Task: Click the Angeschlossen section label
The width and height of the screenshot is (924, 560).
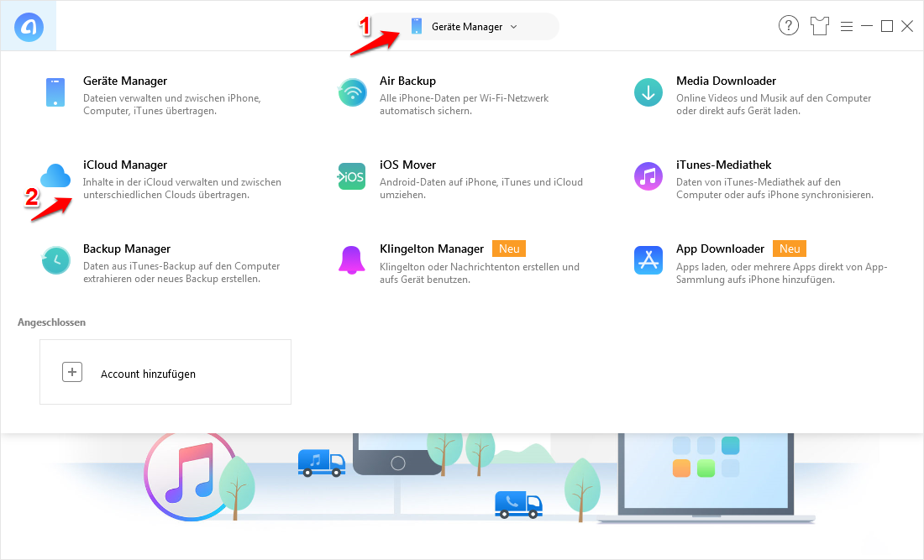Action: coord(52,322)
